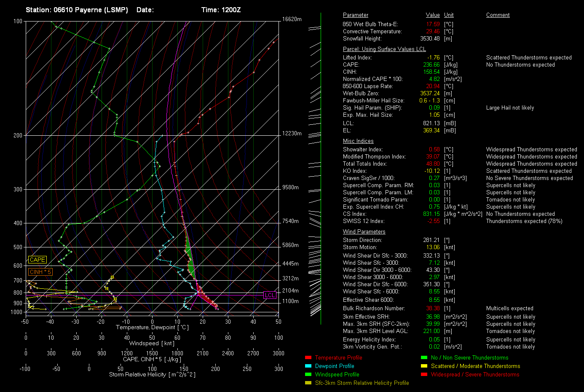584x392 pixels.
Task: Click the green Windspeed Profile legend swatch
Action: (308, 374)
